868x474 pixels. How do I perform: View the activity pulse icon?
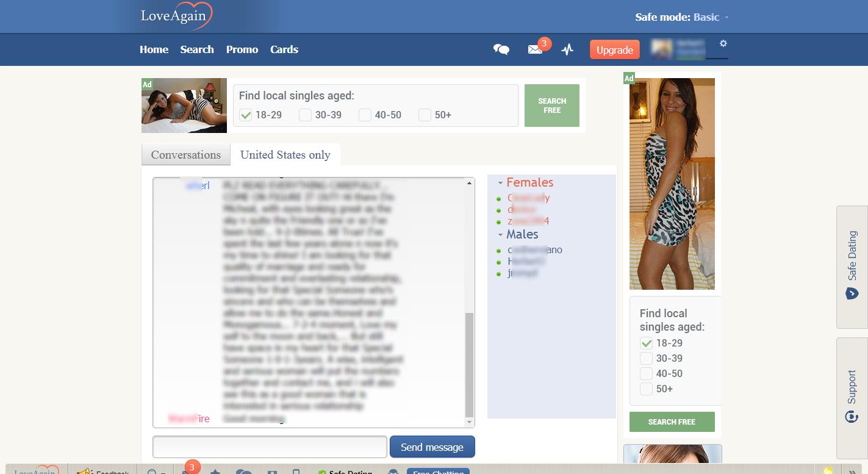click(568, 49)
